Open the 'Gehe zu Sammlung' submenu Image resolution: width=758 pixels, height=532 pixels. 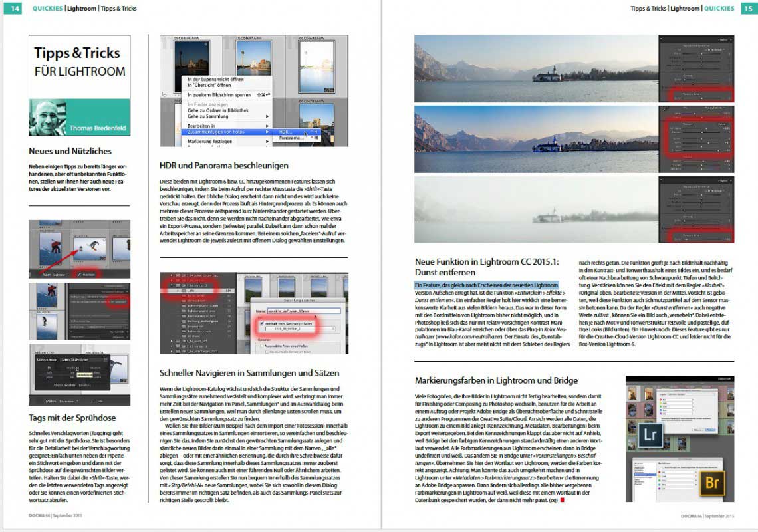point(227,116)
